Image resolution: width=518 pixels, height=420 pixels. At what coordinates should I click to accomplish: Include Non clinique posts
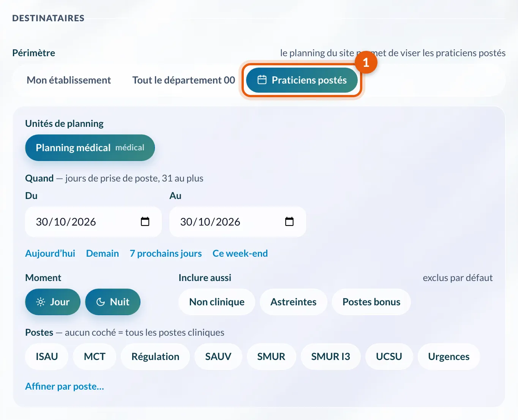pyautogui.click(x=217, y=302)
